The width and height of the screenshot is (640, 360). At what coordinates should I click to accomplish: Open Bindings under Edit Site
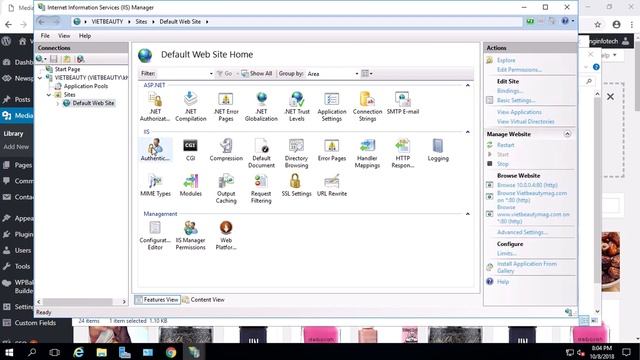510,91
